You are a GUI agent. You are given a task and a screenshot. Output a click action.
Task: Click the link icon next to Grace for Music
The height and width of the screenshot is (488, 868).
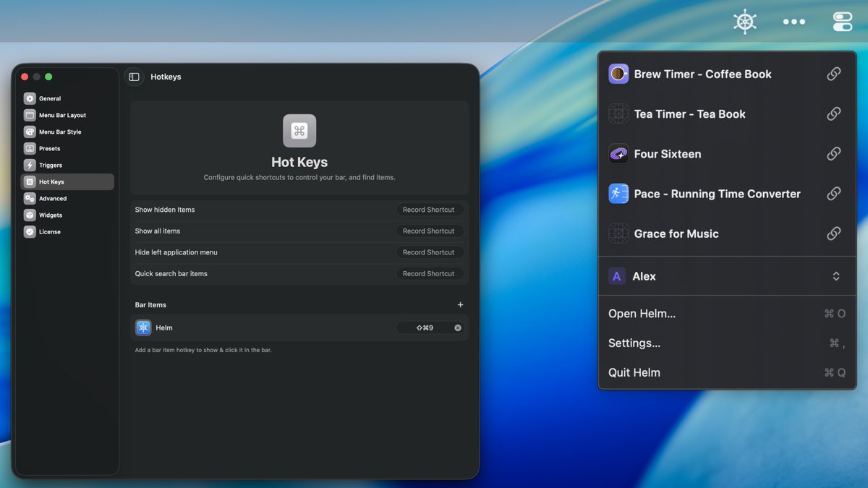833,234
